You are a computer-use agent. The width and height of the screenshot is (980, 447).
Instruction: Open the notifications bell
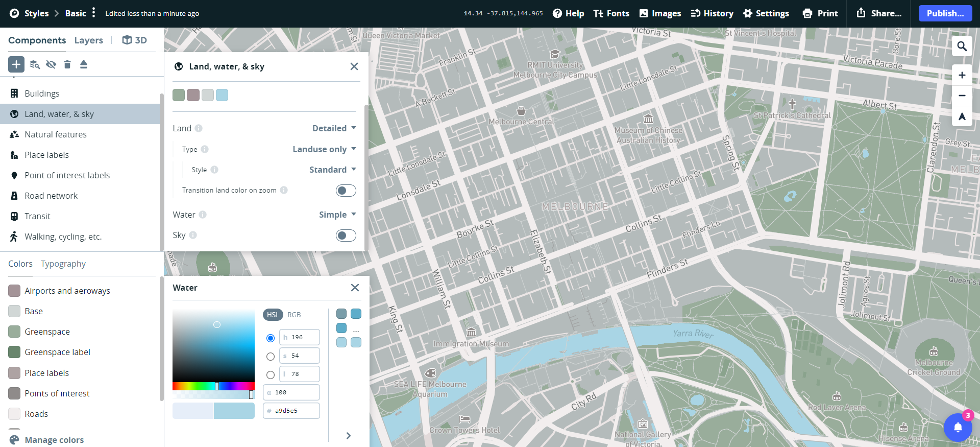click(958, 427)
